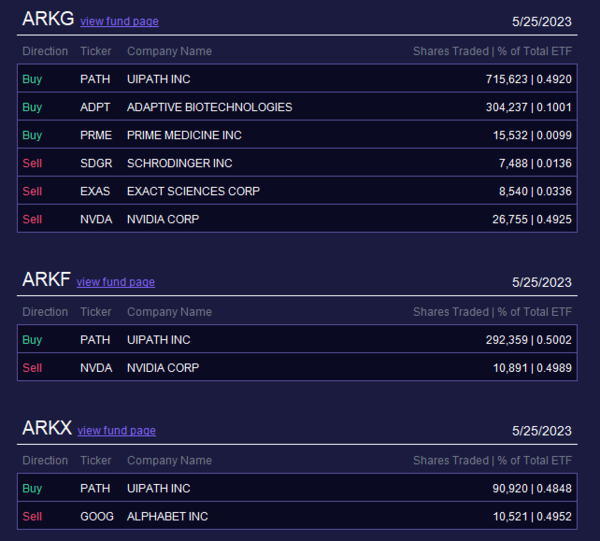Click the ARKG fund heading
600x541 pixels.
point(48,19)
